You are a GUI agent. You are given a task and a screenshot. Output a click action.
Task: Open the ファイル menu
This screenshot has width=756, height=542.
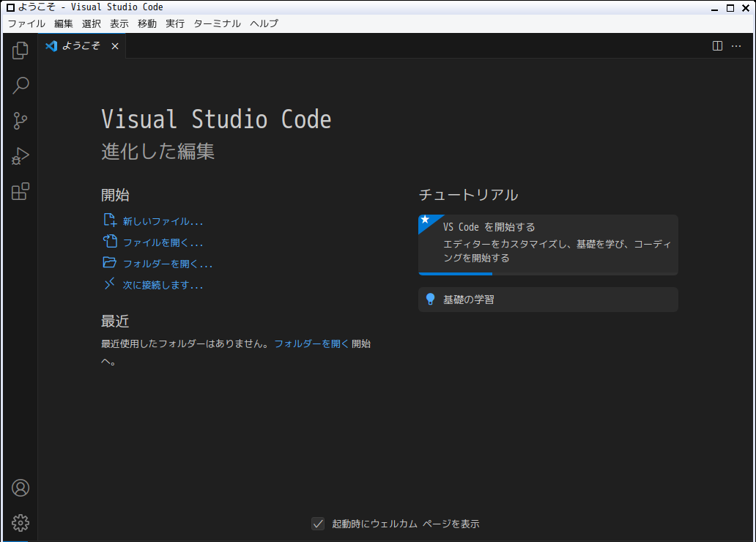point(26,23)
